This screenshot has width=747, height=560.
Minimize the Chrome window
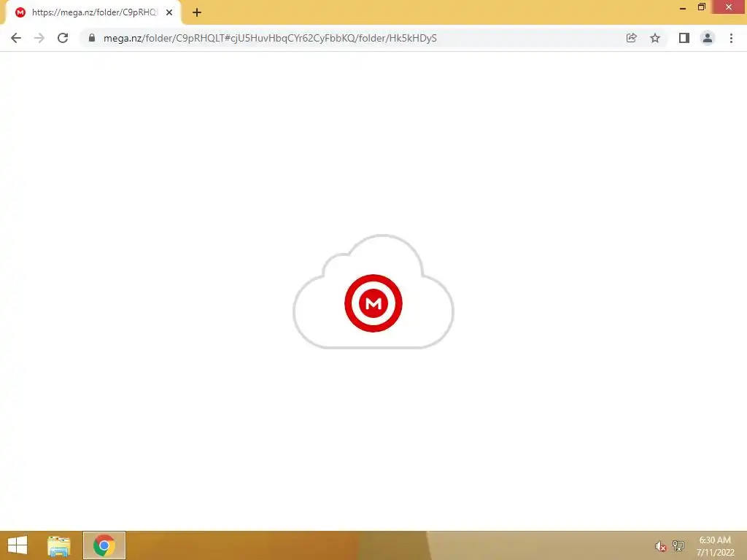[683, 7]
